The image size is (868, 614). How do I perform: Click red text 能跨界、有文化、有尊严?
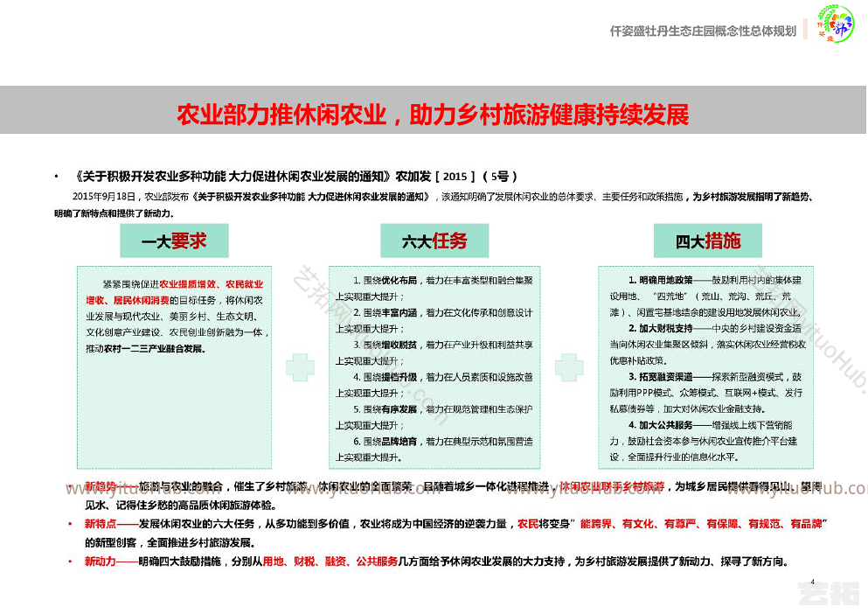pos(638,524)
